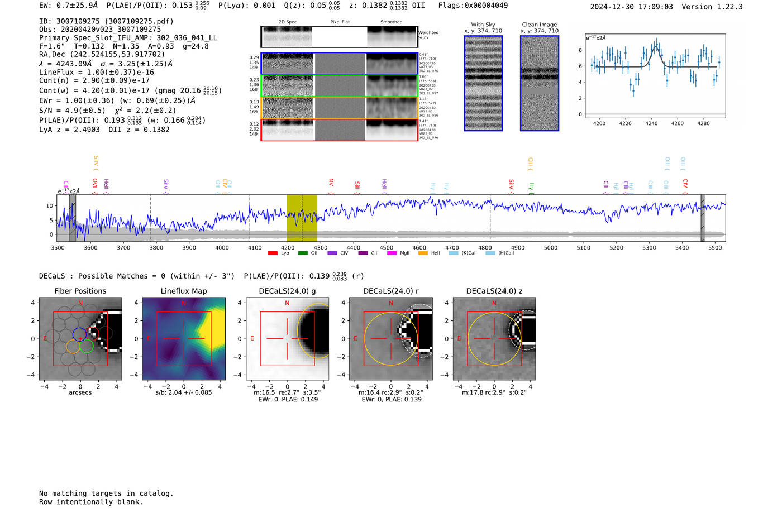Click the purple CIV legend swatch
The image size is (782, 532).
coord(332,253)
